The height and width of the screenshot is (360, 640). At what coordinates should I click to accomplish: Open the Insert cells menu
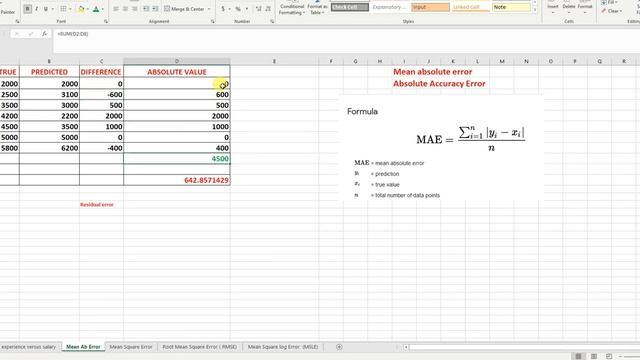coord(553,8)
